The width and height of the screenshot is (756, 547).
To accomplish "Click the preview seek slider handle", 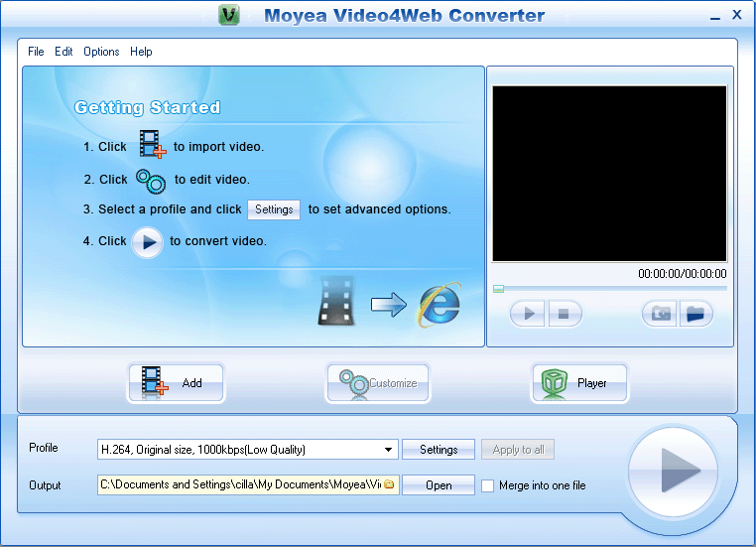I will coord(498,289).
